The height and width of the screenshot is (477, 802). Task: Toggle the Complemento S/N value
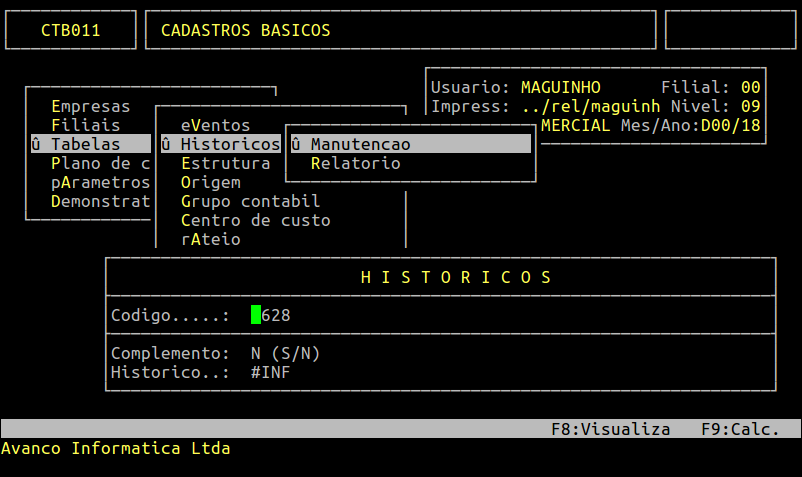pos(256,353)
